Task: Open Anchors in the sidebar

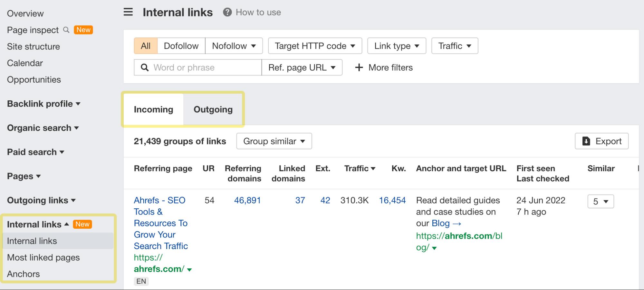Action: coord(24,274)
